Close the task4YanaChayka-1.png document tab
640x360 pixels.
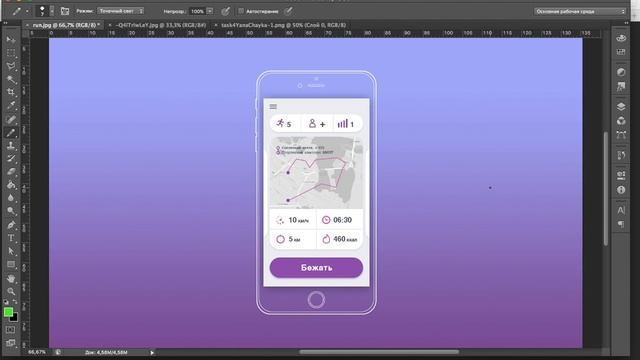[216, 25]
